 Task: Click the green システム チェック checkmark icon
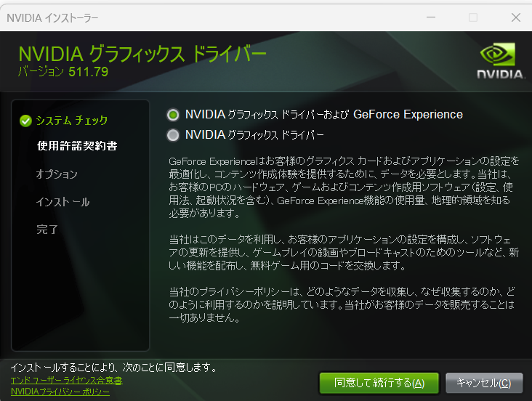tap(25, 121)
